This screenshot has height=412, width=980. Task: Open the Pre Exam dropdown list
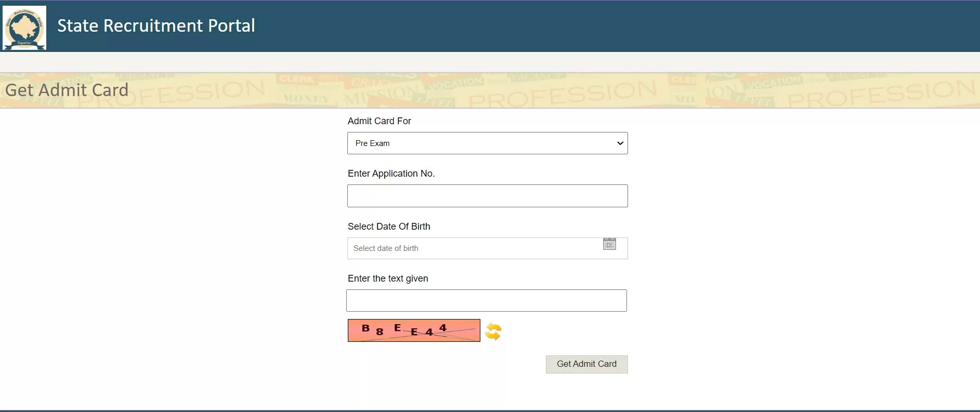(487, 143)
